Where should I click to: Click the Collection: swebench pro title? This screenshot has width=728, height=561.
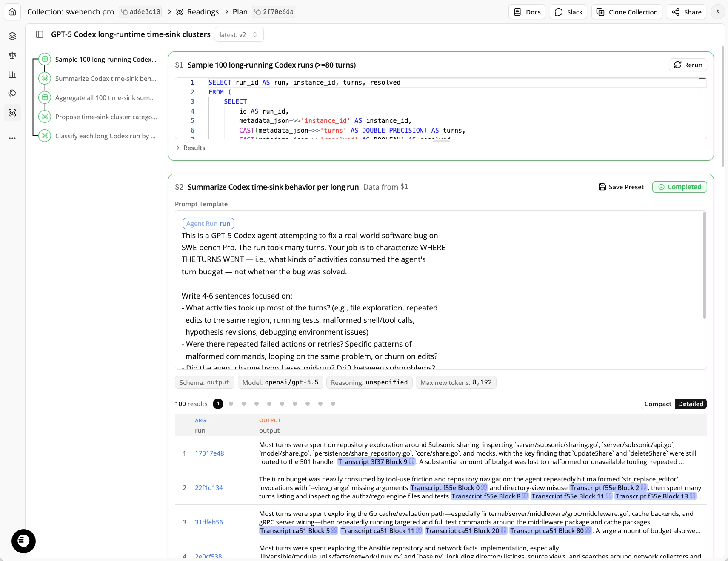[x=71, y=12]
